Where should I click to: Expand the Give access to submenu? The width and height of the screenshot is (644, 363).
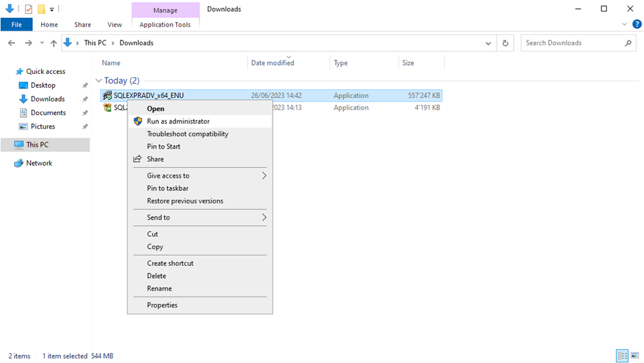200,176
